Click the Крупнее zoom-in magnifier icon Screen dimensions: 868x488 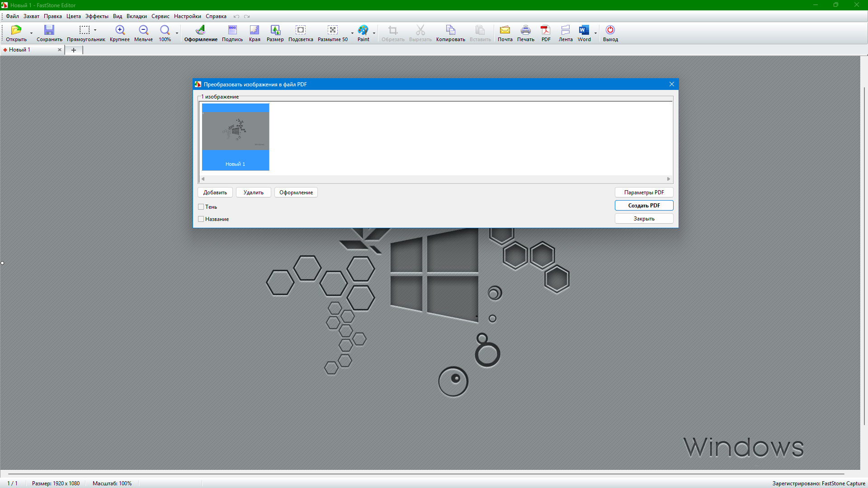(120, 30)
